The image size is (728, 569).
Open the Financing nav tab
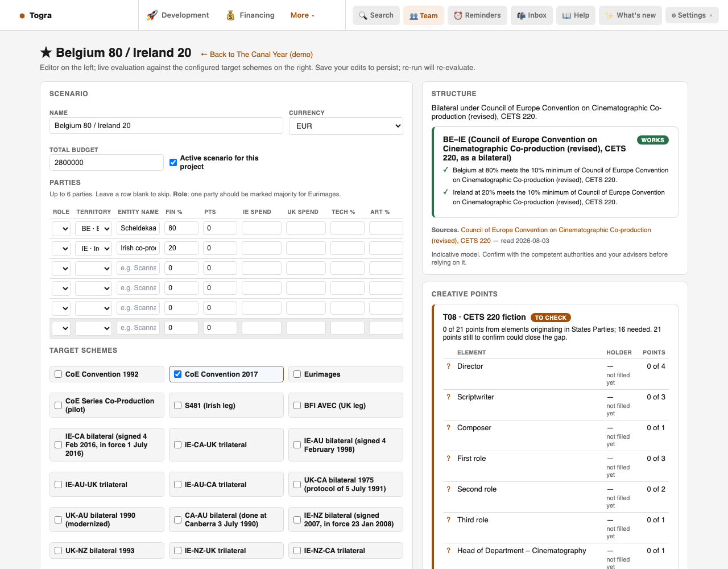pyautogui.click(x=250, y=15)
